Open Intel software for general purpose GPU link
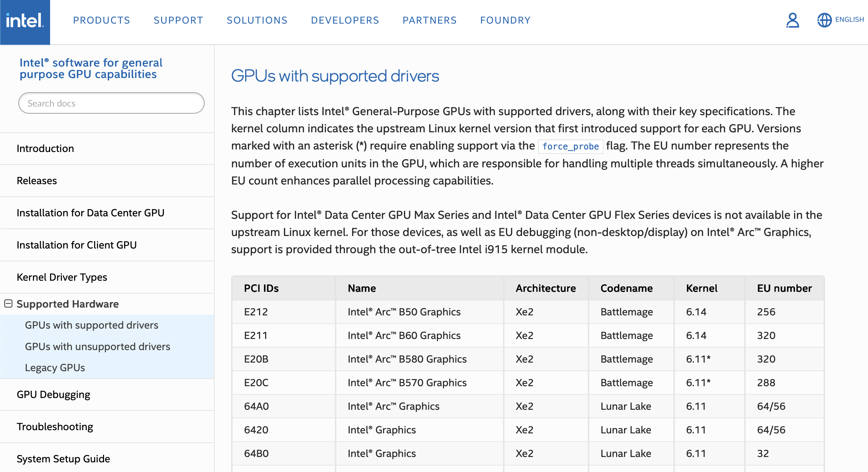 [91, 68]
